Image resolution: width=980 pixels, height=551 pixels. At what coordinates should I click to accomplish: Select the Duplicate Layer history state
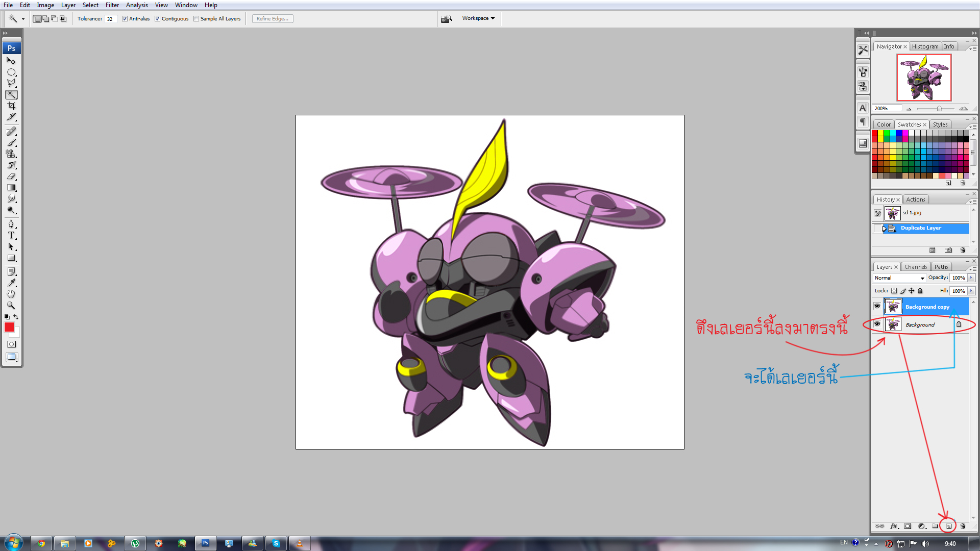point(921,228)
